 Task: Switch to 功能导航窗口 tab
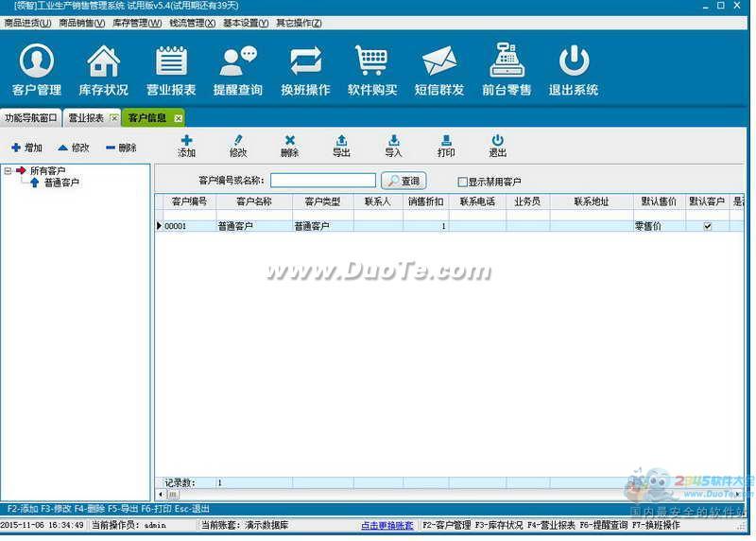[31, 118]
